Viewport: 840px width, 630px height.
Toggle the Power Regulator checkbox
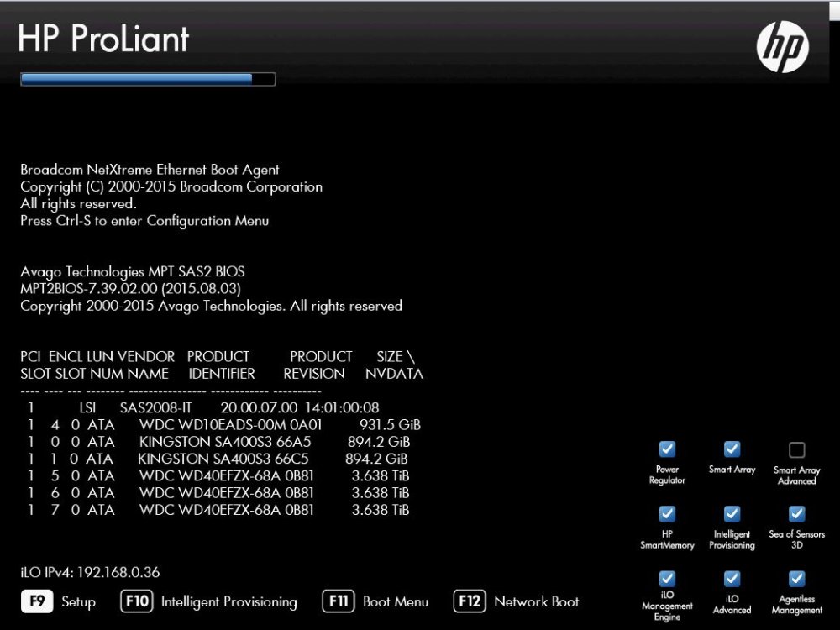click(x=667, y=449)
